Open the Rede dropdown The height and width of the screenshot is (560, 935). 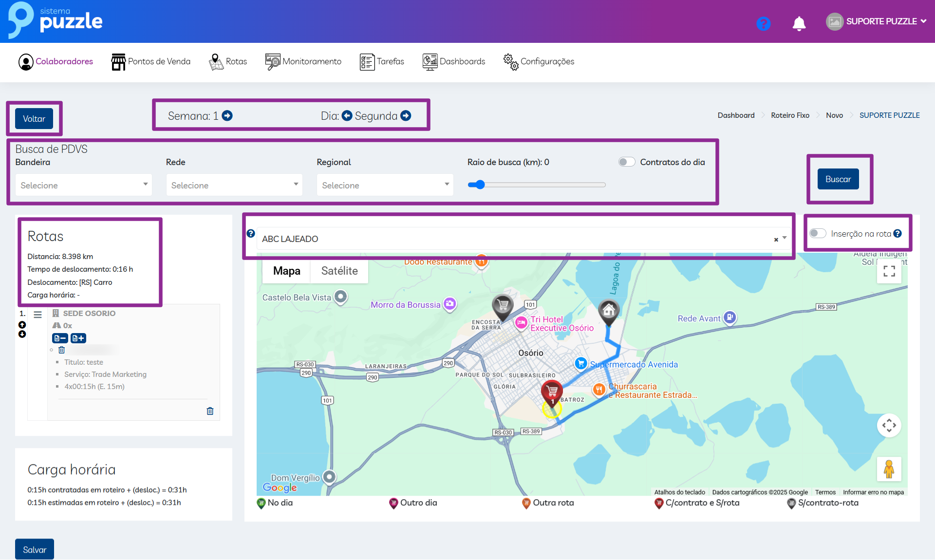(234, 185)
